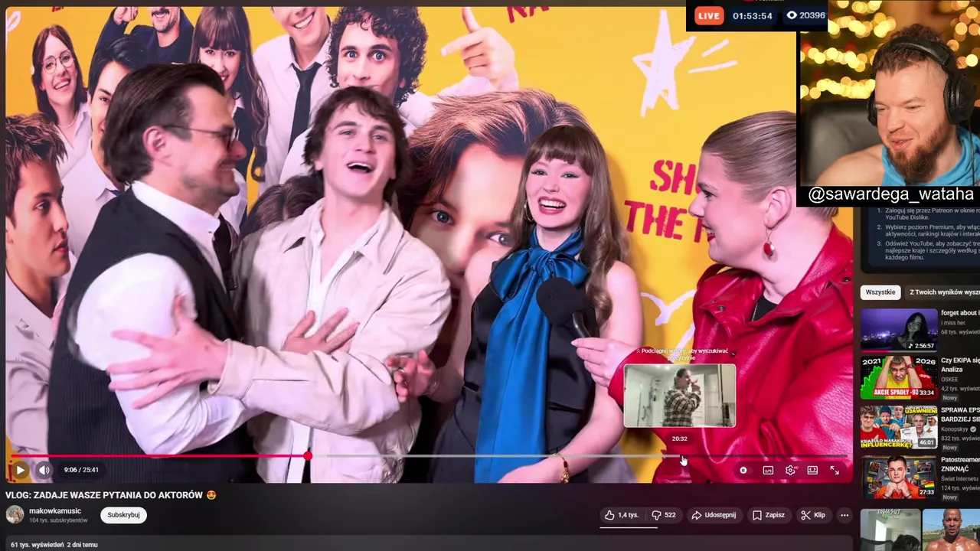The image size is (980, 551).
Task: Mute the video with the speaker icon
Action: click(x=44, y=470)
